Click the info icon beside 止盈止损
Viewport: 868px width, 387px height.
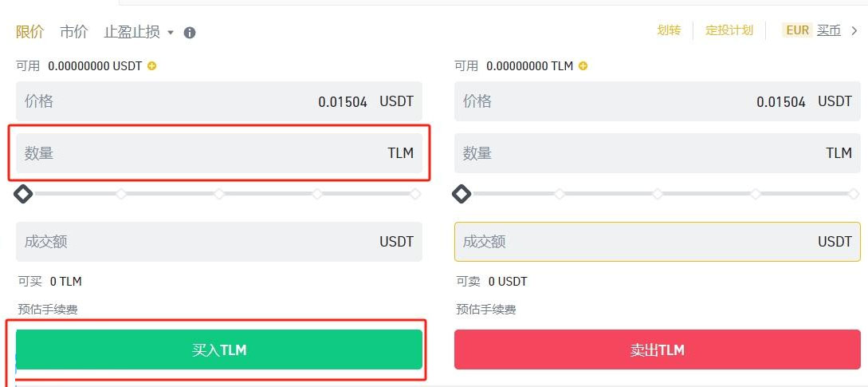click(190, 33)
